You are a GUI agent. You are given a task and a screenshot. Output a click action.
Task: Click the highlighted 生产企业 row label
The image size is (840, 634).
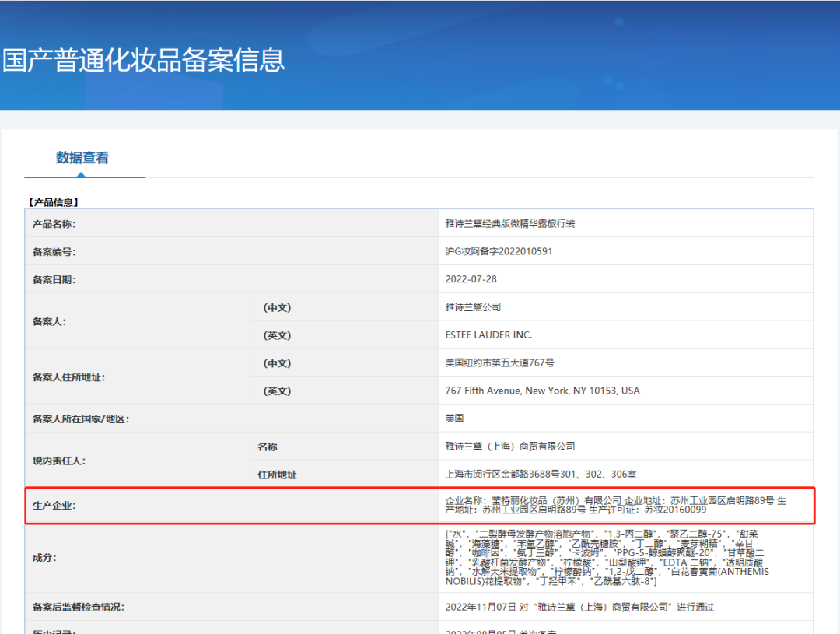(54, 506)
